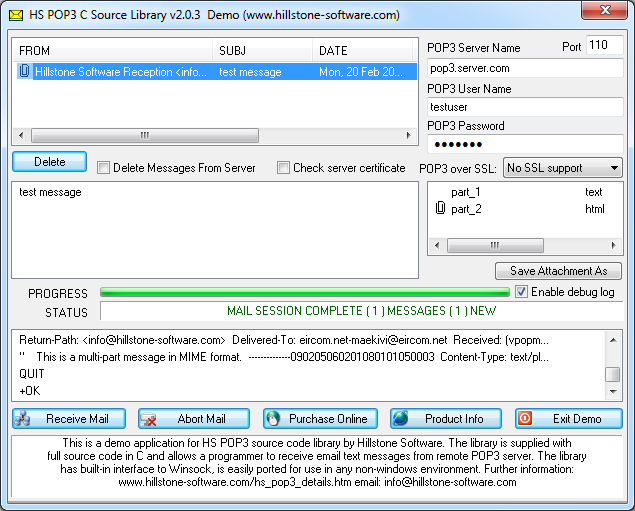Click right arrow of attachment list scrollbar
This screenshot has height=511, width=635.
pyautogui.click(x=614, y=245)
